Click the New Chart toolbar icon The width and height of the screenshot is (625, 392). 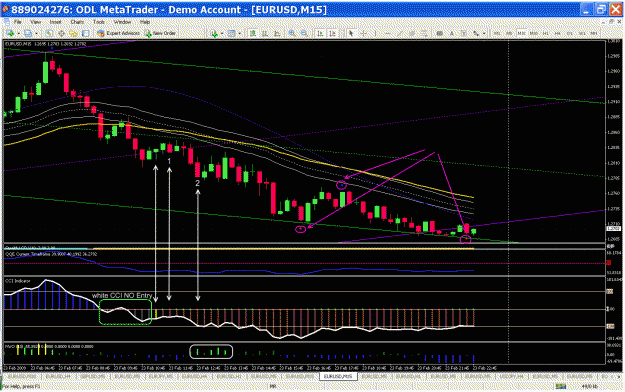(11, 33)
